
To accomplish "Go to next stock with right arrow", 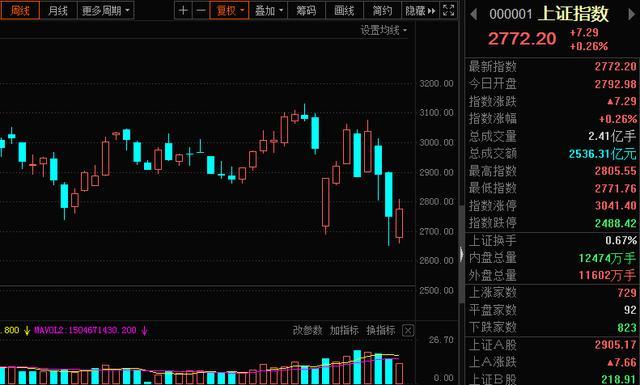I will pyautogui.click(x=631, y=14).
